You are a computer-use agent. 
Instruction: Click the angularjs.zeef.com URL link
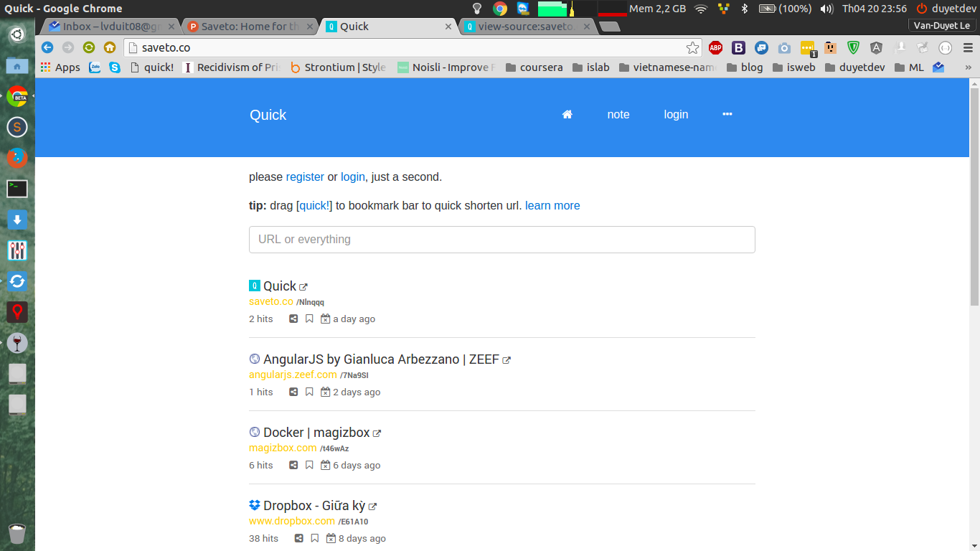[x=293, y=375]
